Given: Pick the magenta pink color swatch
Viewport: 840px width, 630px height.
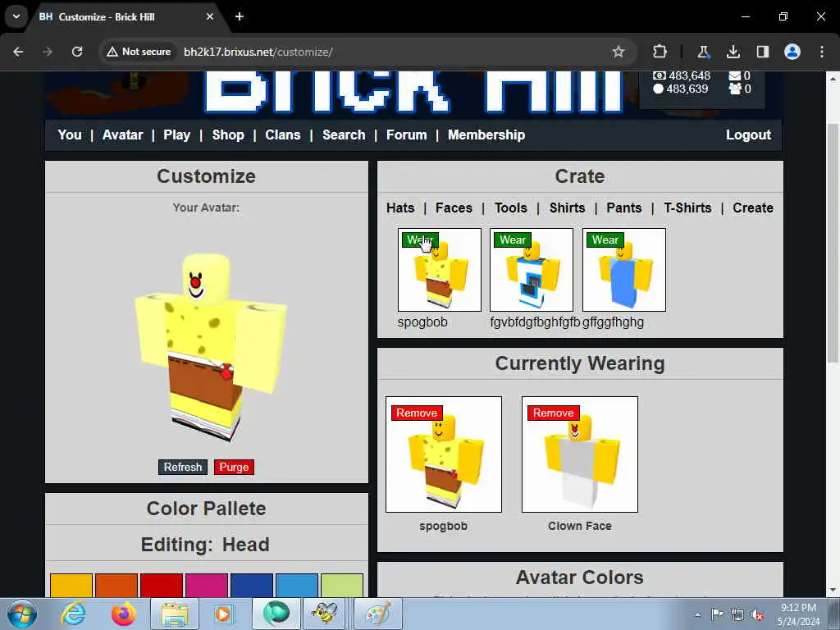Looking at the screenshot, I should [x=207, y=585].
